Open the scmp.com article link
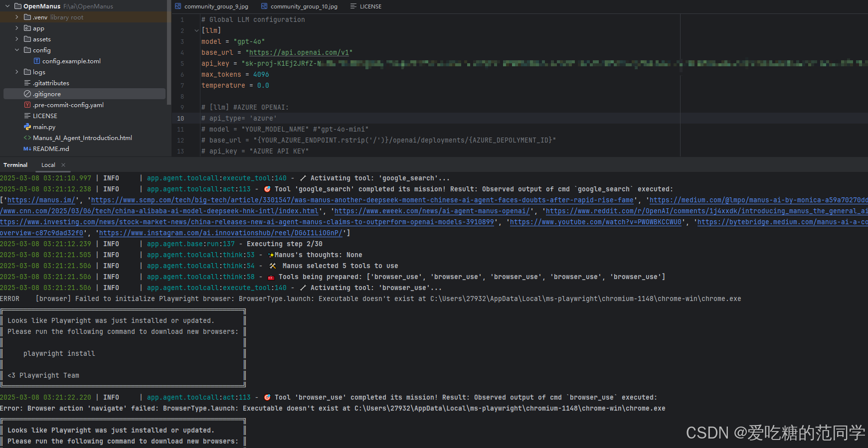The width and height of the screenshot is (868, 448). coord(362,200)
